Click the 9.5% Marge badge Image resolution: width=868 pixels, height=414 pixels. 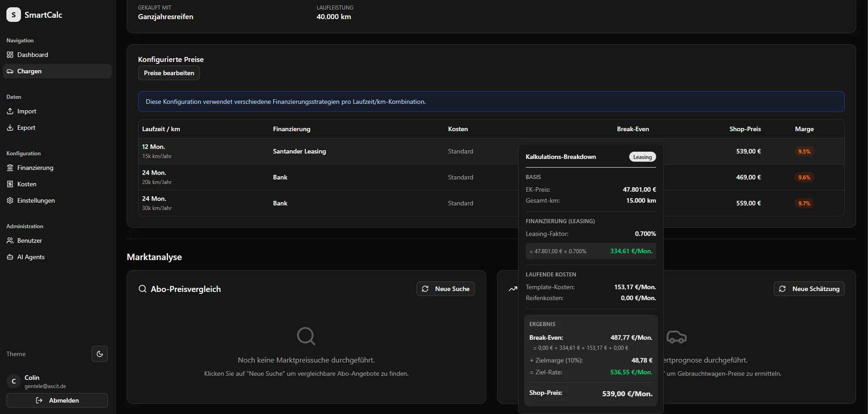click(804, 152)
